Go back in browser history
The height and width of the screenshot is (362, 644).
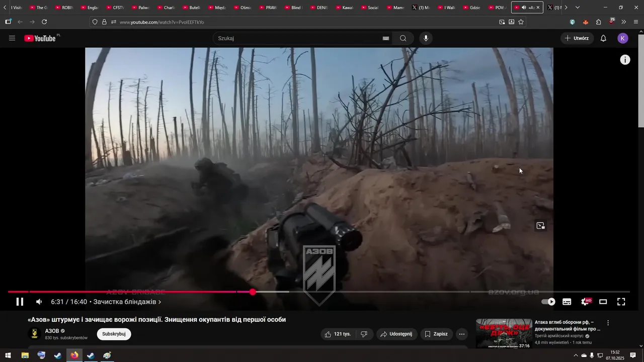[20, 22]
